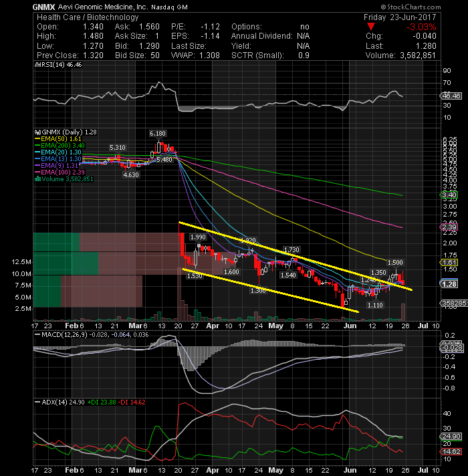Click the EMA(9) 1.31 legend entry
The image size is (468, 476).
[57, 165]
